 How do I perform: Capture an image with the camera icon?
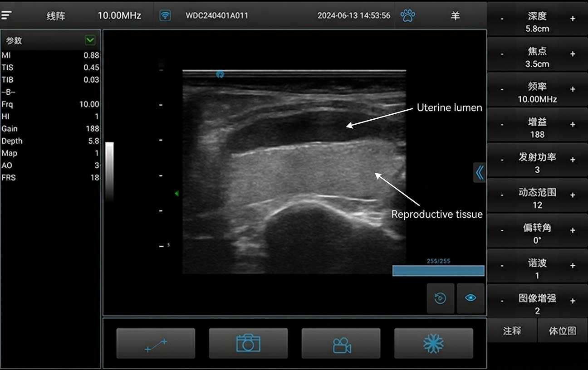click(x=248, y=343)
